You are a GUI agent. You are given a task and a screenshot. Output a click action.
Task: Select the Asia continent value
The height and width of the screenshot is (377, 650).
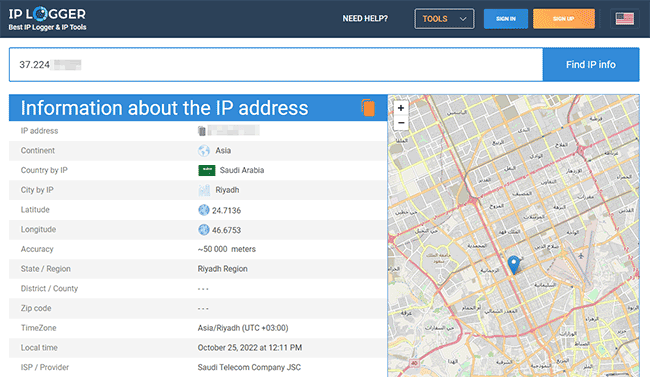coord(223,151)
